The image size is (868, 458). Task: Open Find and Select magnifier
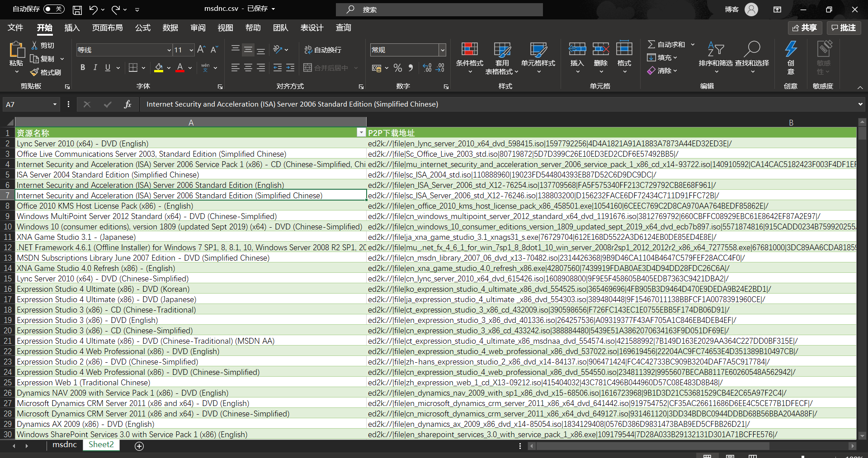coord(752,57)
